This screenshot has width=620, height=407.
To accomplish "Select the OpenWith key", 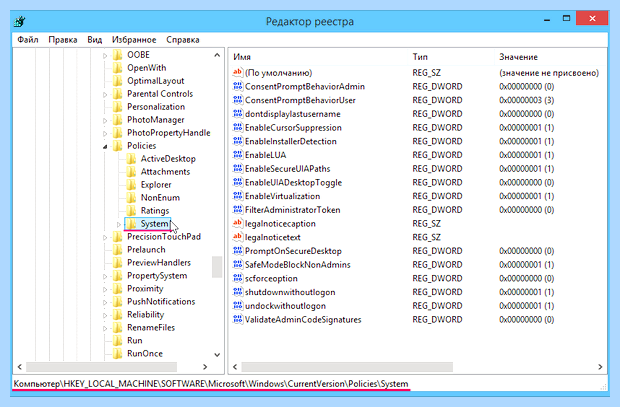I will (x=146, y=68).
